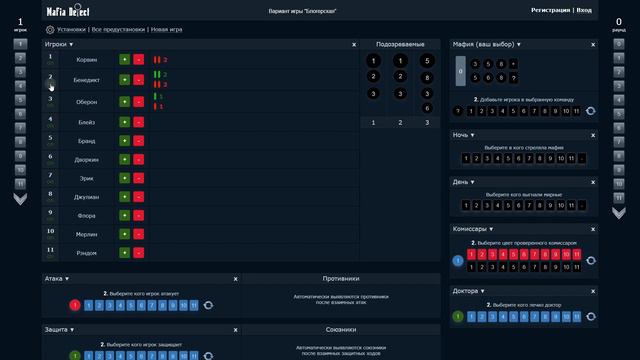This screenshot has width=640, height=360.
Task: Open the Комиссары panel dropdown
Action: (x=491, y=229)
